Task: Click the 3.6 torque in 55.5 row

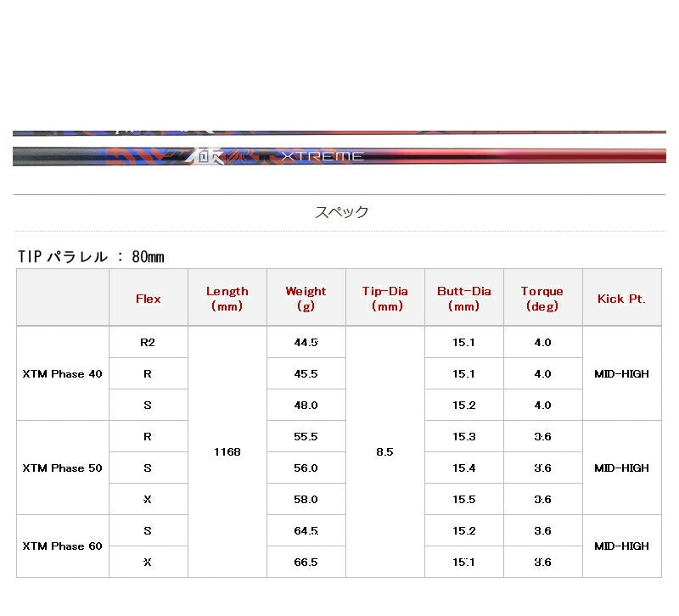Action: 542,437
